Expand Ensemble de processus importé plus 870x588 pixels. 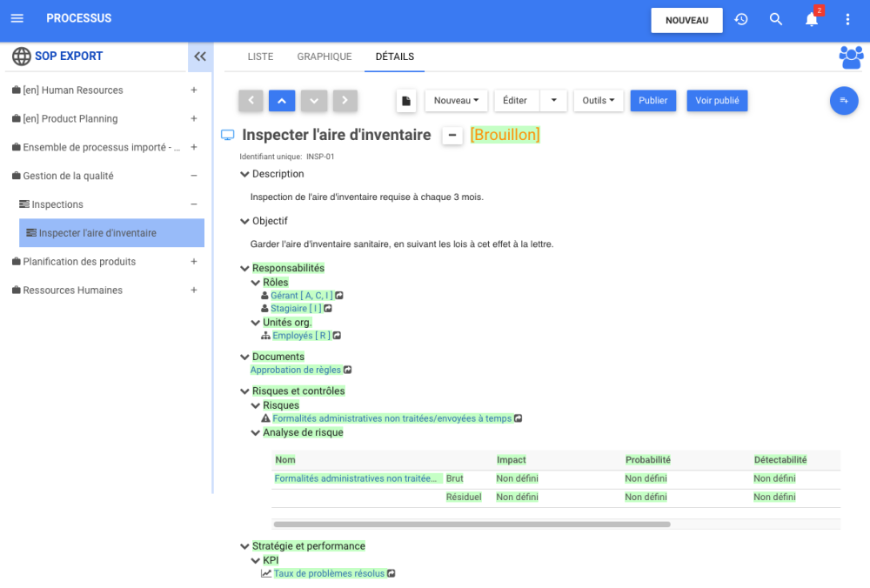coord(194,147)
